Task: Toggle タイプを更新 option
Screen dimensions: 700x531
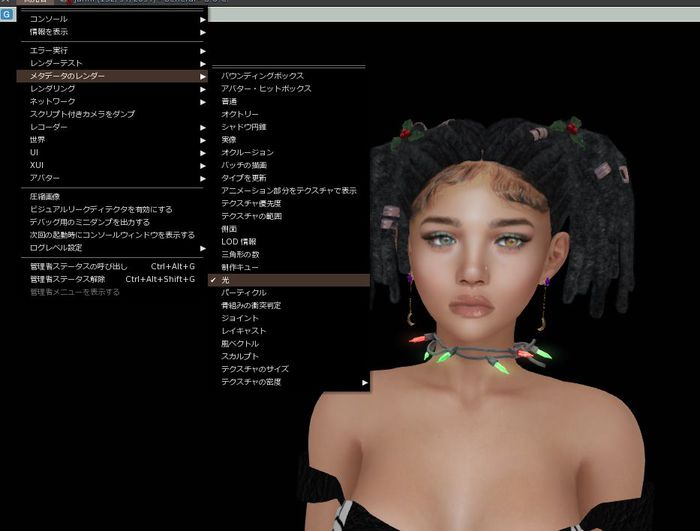Action: (x=289, y=178)
